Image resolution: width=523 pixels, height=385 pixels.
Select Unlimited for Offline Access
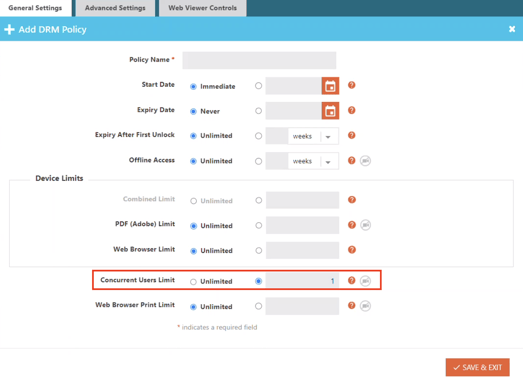coord(193,161)
